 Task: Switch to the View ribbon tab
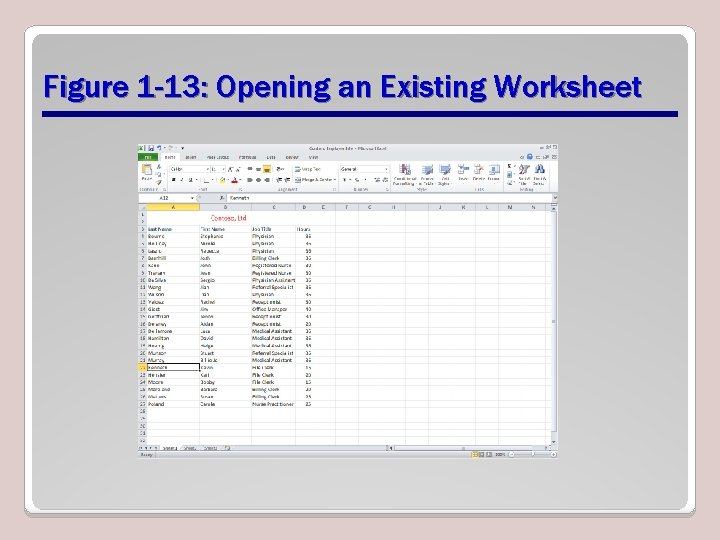[x=314, y=157]
